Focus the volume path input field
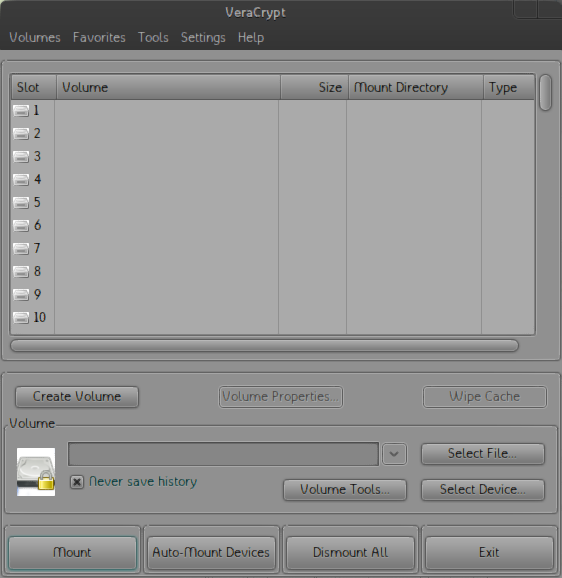562x578 pixels. point(223,454)
